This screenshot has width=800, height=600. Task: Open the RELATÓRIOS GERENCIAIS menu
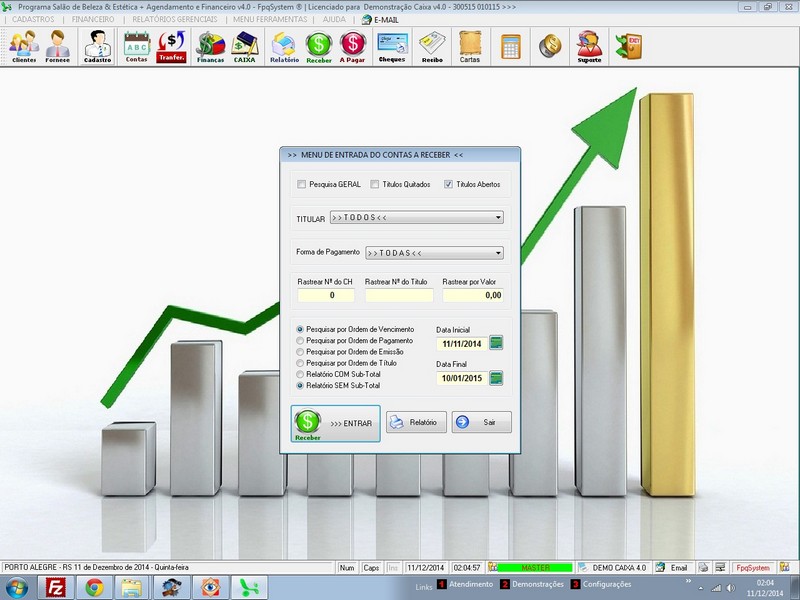[175, 19]
